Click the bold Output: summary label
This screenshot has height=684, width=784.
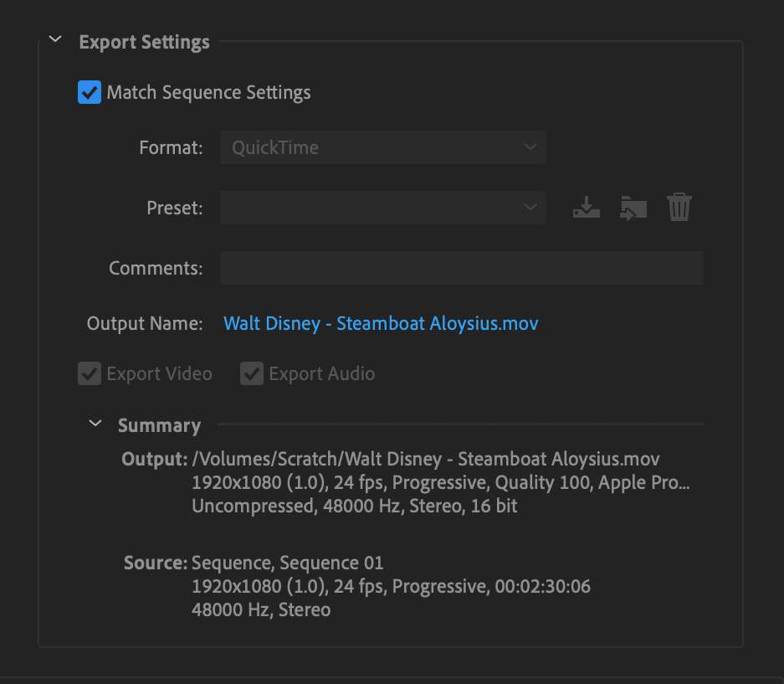(155, 459)
